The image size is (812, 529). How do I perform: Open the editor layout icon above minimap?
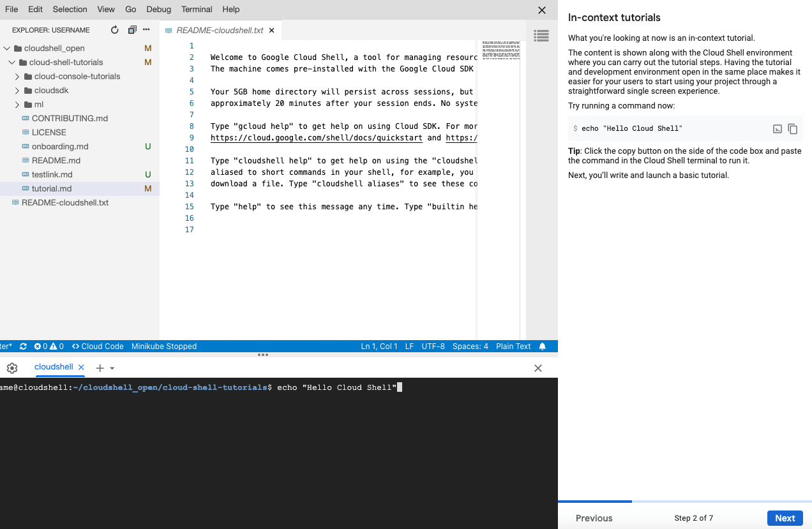[x=541, y=36]
